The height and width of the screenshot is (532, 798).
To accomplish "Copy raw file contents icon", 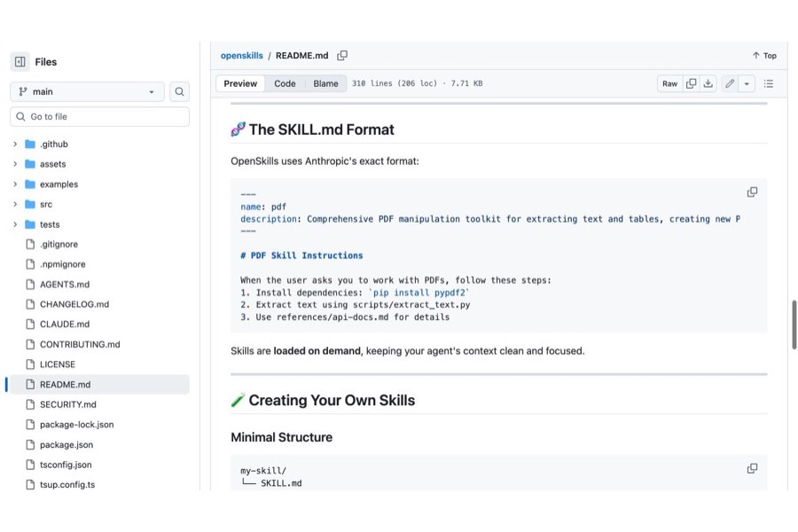I will click(691, 83).
